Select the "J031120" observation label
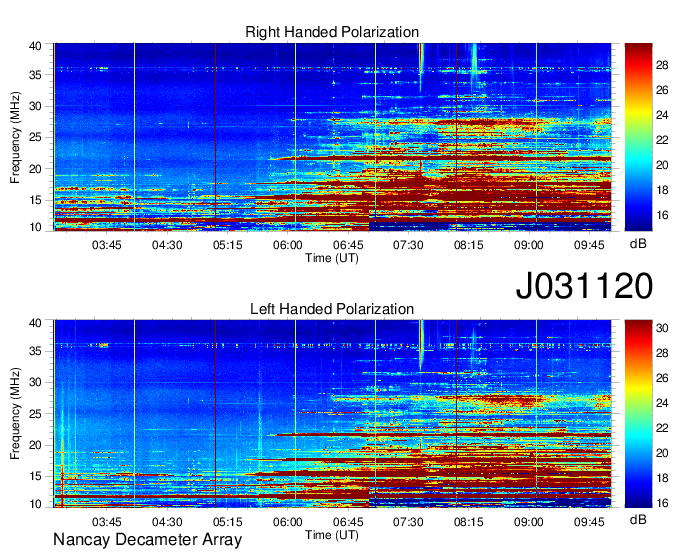The image size is (680, 552). click(x=584, y=285)
